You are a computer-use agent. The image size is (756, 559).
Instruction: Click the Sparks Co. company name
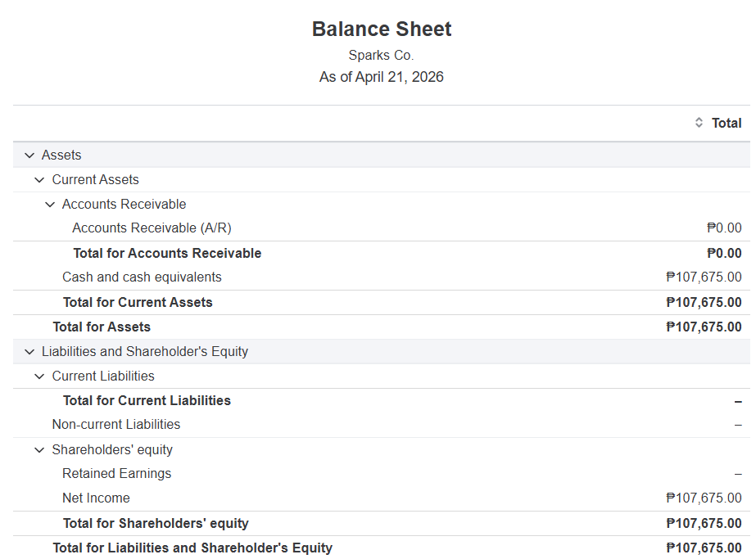[x=382, y=56]
